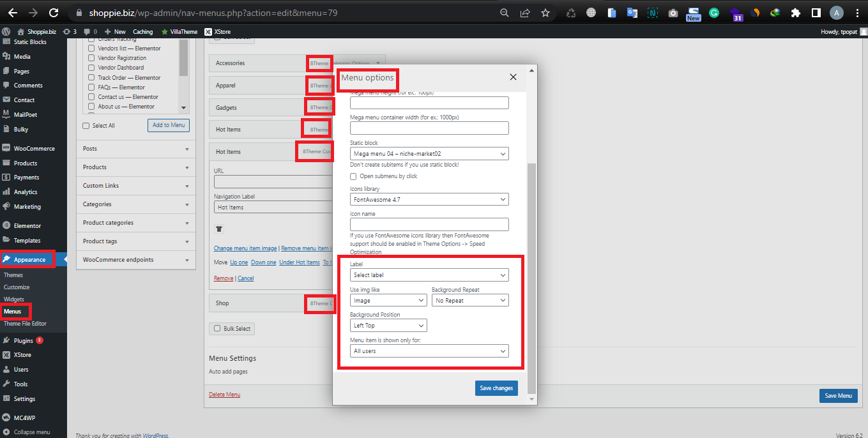Screen dimensions: 868x438
Task: Check About us — Elementor page
Action: 91,107
